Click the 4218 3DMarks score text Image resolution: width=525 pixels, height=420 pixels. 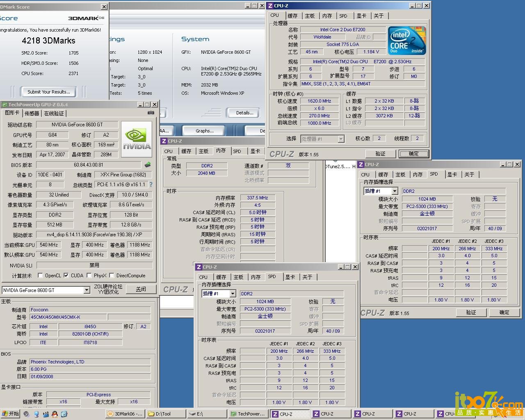48,41
